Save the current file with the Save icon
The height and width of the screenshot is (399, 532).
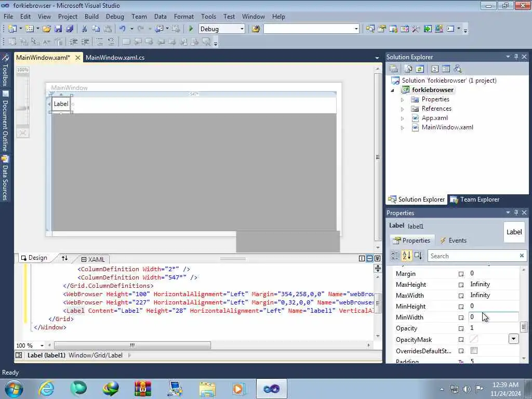pyautogui.click(x=58, y=29)
